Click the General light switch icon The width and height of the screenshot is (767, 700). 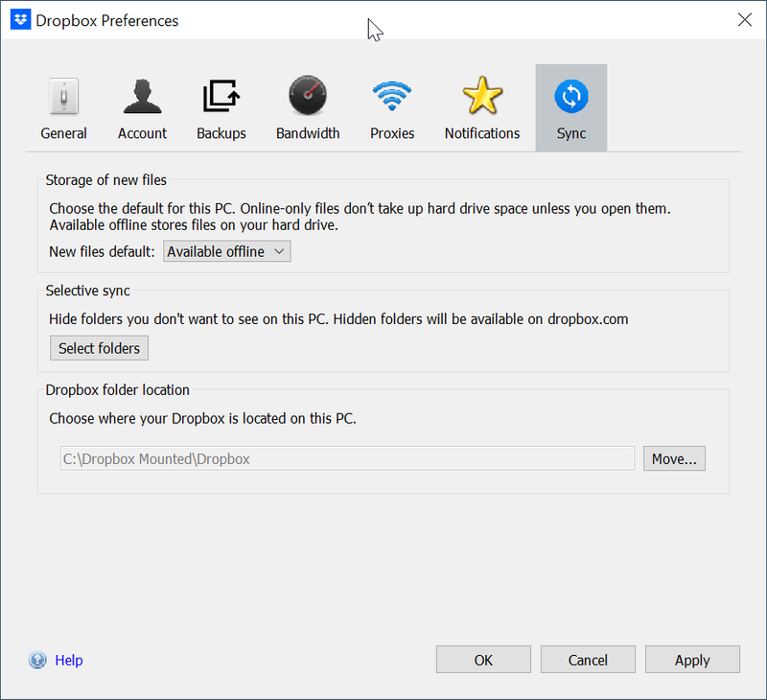pyautogui.click(x=63, y=97)
